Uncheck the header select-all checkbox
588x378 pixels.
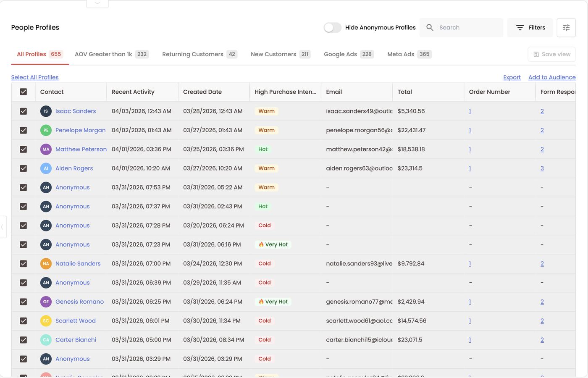(24, 92)
